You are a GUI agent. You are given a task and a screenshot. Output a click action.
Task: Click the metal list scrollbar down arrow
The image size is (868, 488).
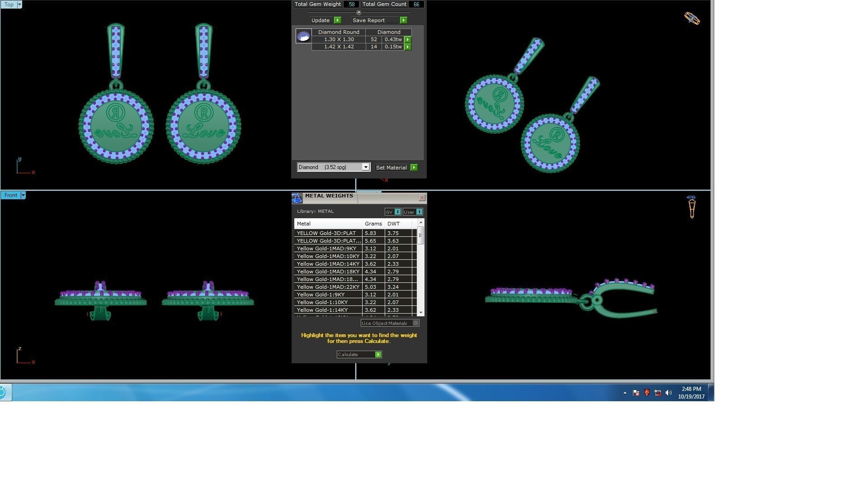[421, 313]
